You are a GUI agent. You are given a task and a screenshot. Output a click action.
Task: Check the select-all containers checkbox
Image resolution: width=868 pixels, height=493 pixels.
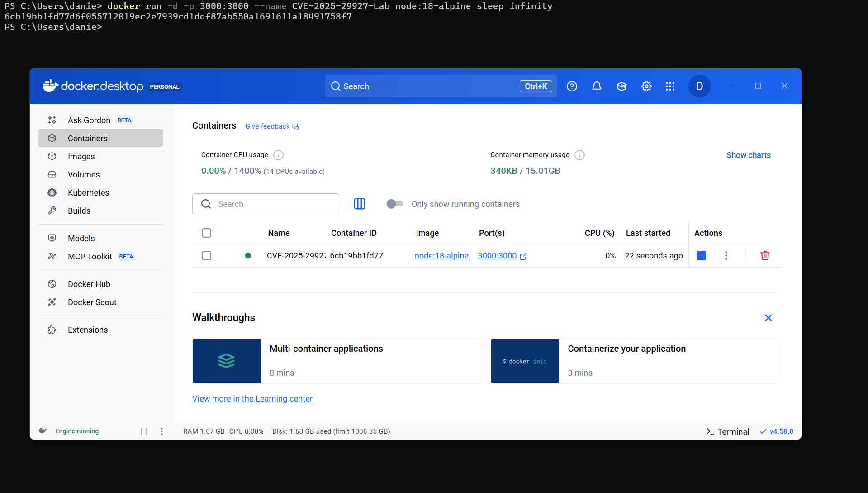tap(206, 233)
